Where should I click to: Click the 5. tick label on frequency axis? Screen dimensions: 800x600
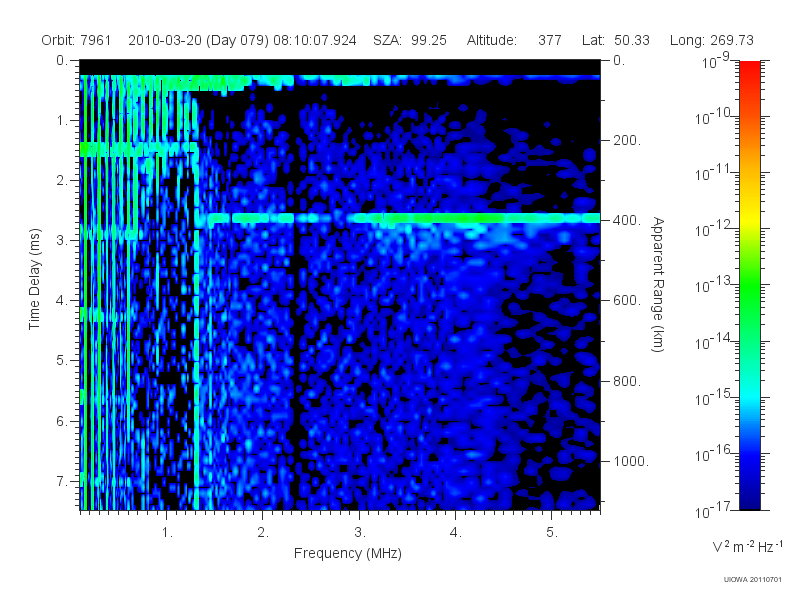pyautogui.click(x=552, y=533)
